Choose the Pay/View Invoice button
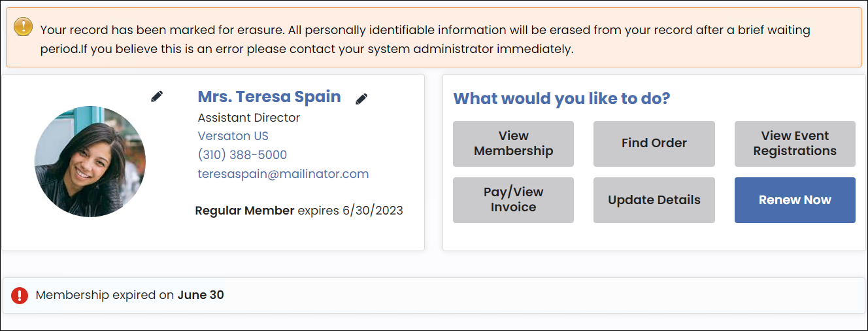This screenshot has width=868, height=331. tap(513, 200)
